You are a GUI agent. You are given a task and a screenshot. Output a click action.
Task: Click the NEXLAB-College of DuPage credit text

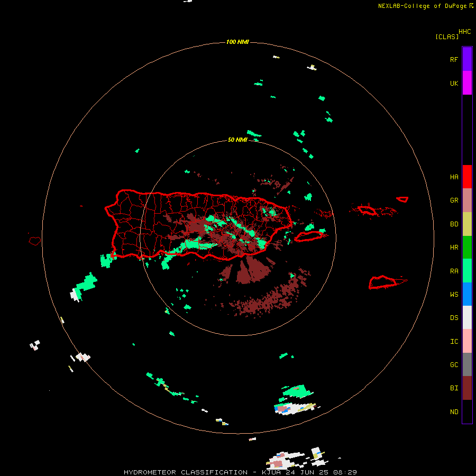tap(422, 6)
